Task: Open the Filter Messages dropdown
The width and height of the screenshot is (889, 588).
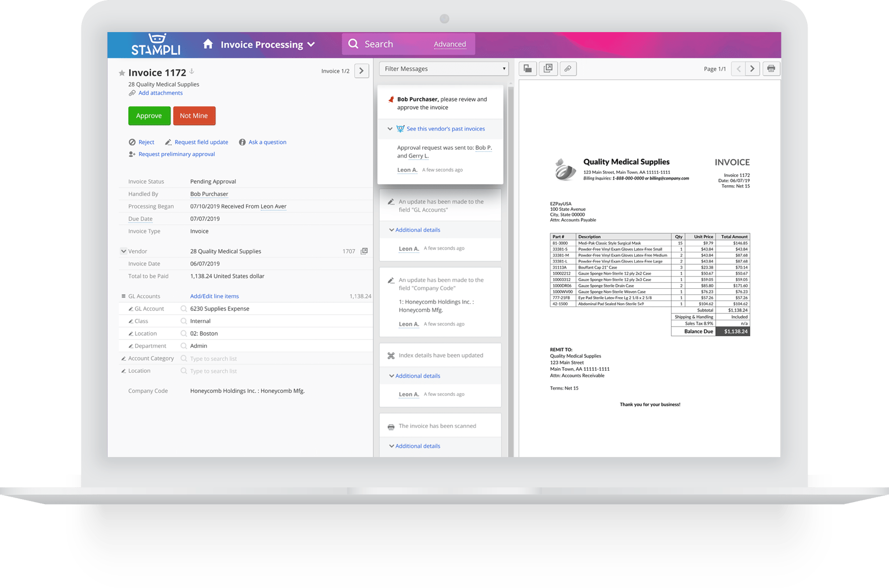Action: 444,69
